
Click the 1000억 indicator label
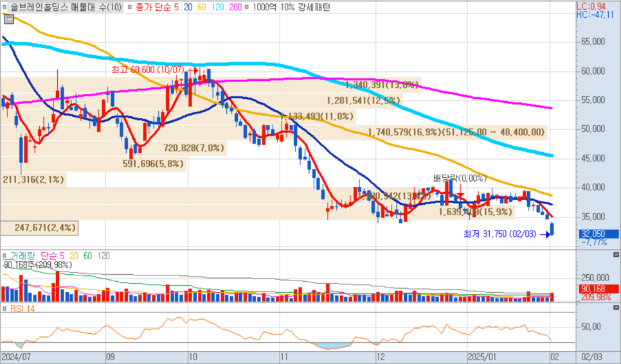pos(264,7)
